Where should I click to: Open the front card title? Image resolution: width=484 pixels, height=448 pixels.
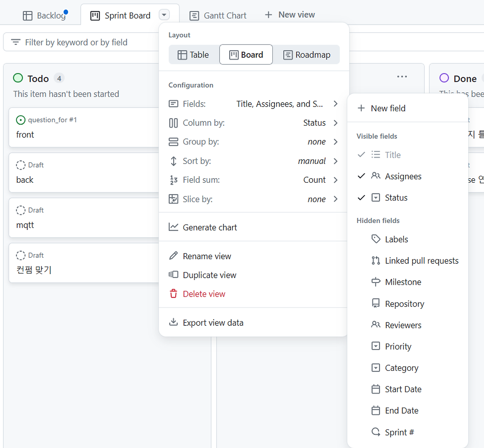[x=25, y=135]
